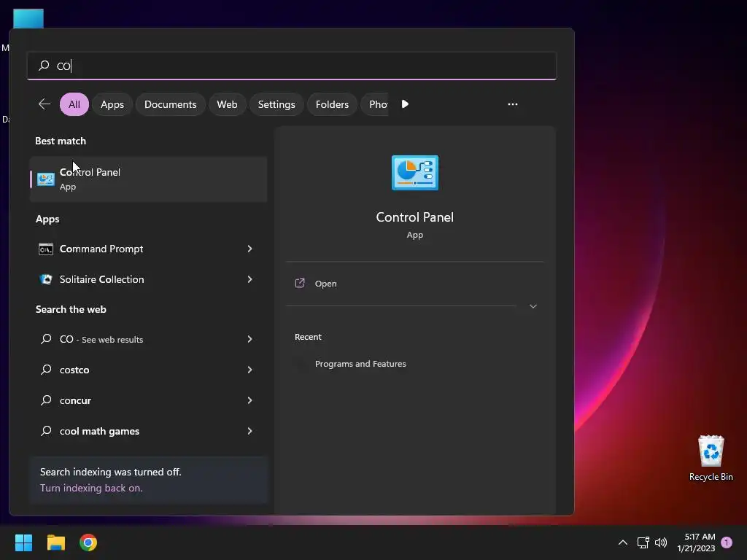
Task: Select the Command Prompt app result
Action: (148, 249)
